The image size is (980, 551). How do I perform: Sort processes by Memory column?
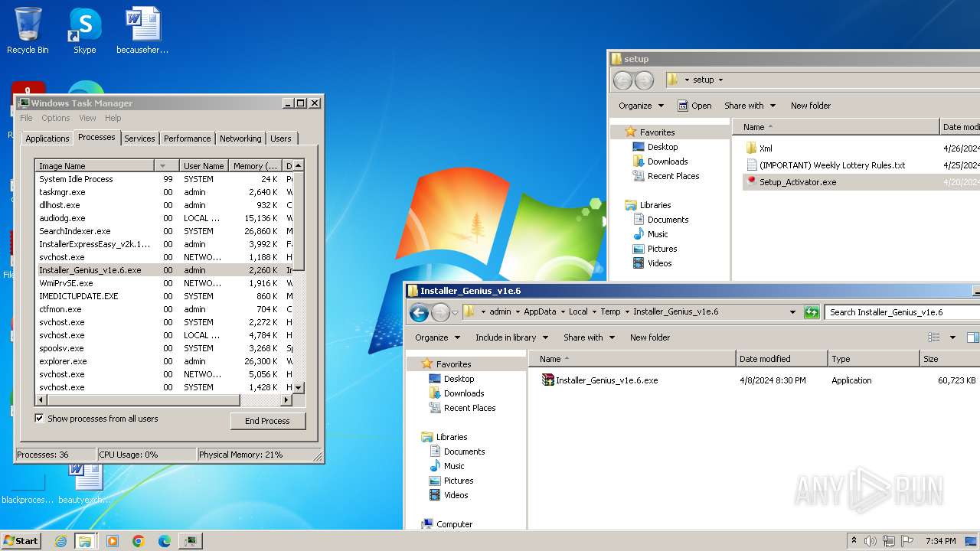coord(255,166)
